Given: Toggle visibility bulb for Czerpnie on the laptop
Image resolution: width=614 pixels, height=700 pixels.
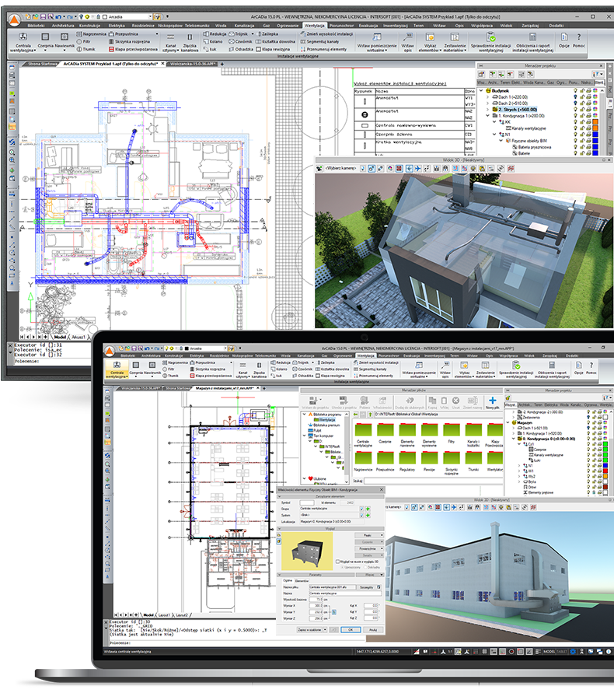Looking at the screenshot, I should [x=588, y=449].
